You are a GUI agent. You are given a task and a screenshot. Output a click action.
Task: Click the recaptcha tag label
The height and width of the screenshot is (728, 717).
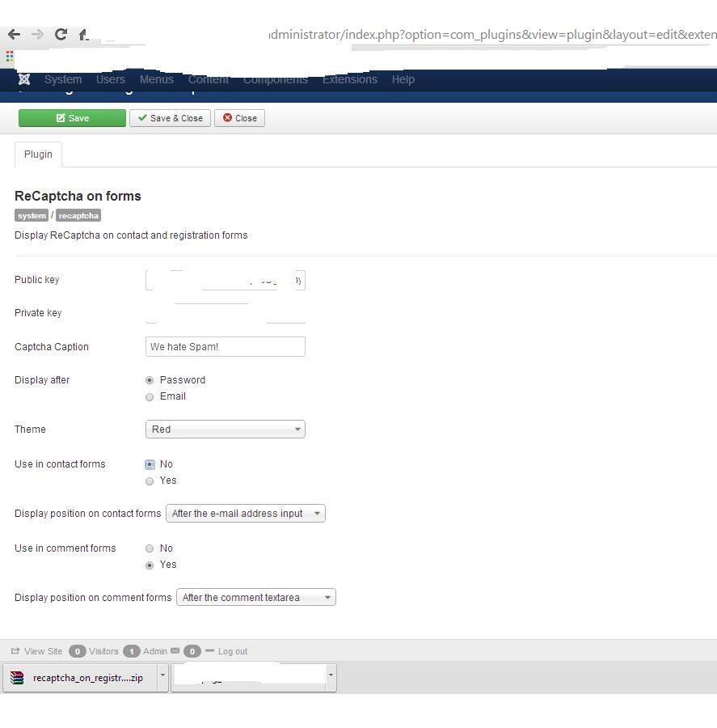78,215
